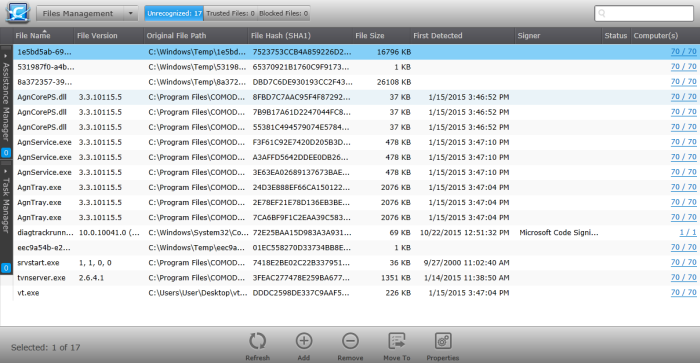Viewport: 700px width, 363px height.
Task: Select eec9a54b-e2... file row
Action: point(356,248)
